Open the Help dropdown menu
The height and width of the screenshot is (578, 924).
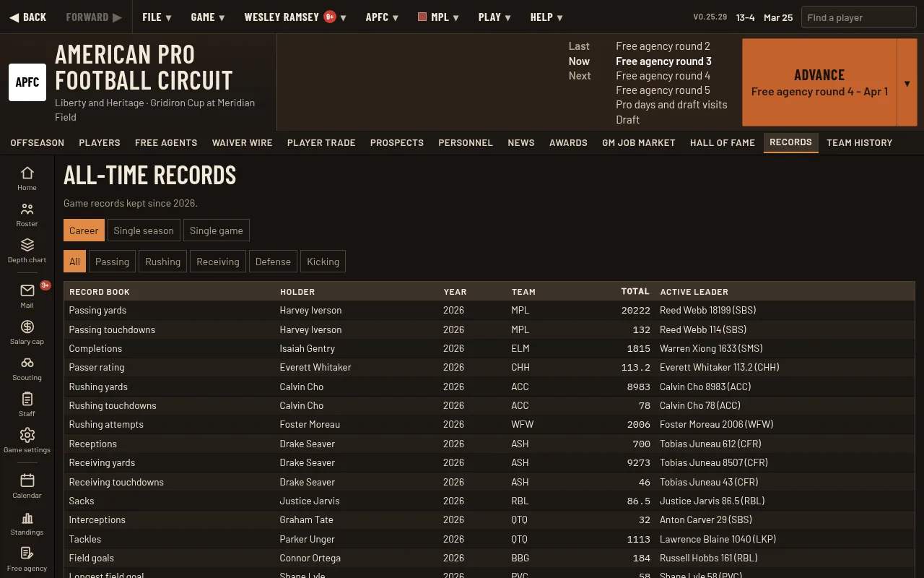[x=546, y=17]
